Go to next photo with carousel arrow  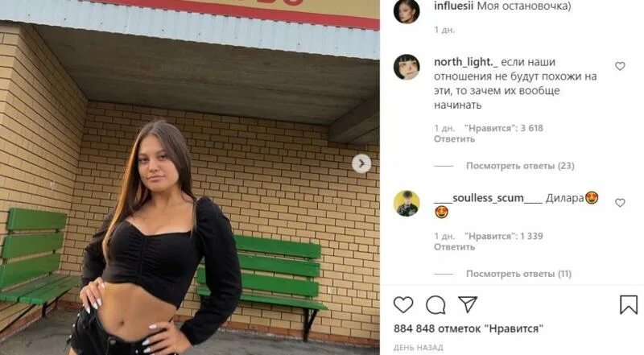tap(361, 163)
